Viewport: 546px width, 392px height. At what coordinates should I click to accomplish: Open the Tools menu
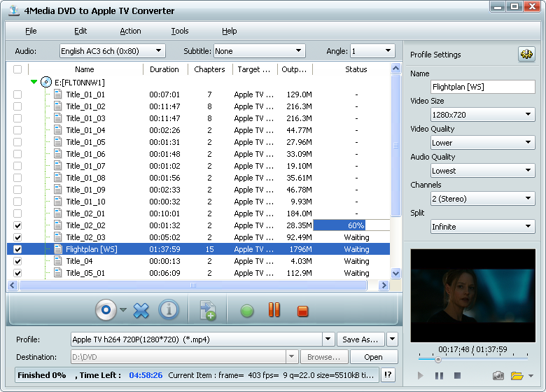pos(180,31)
